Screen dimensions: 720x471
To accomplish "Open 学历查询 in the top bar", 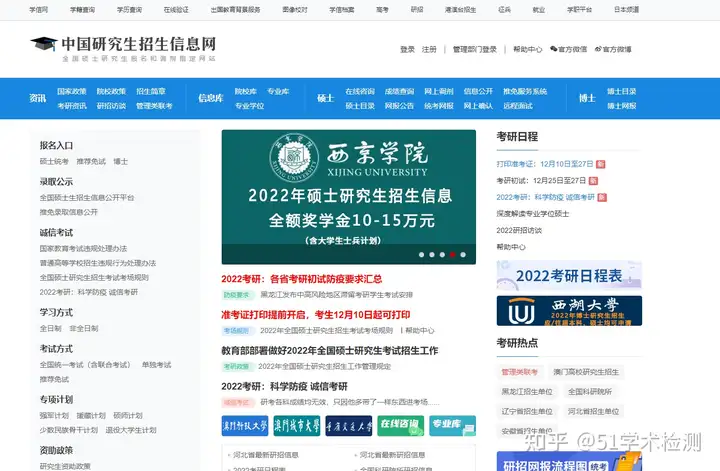I will pyautogui.click(x=129, y=9).
